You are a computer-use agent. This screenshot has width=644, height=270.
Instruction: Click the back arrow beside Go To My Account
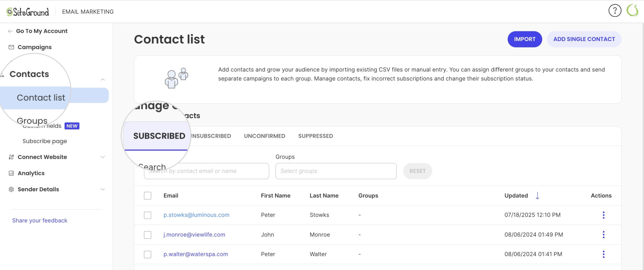[x=10, y=31]
